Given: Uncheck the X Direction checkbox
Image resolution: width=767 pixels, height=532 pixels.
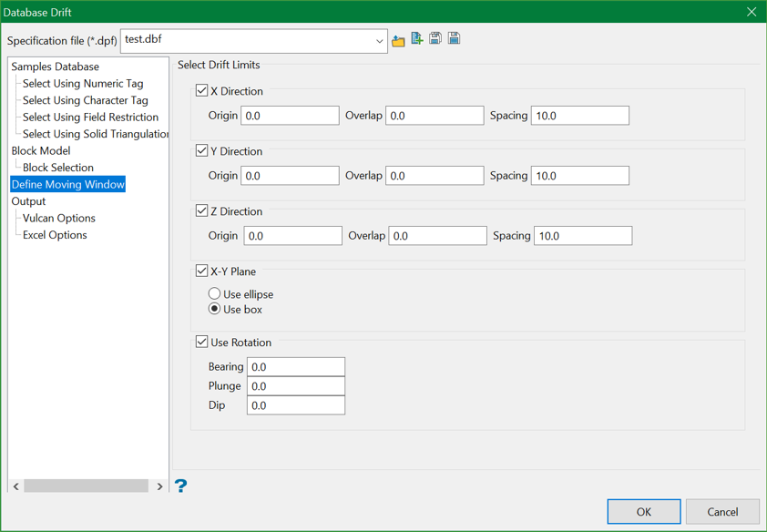Looking at the screenshot, I should 202,91.
